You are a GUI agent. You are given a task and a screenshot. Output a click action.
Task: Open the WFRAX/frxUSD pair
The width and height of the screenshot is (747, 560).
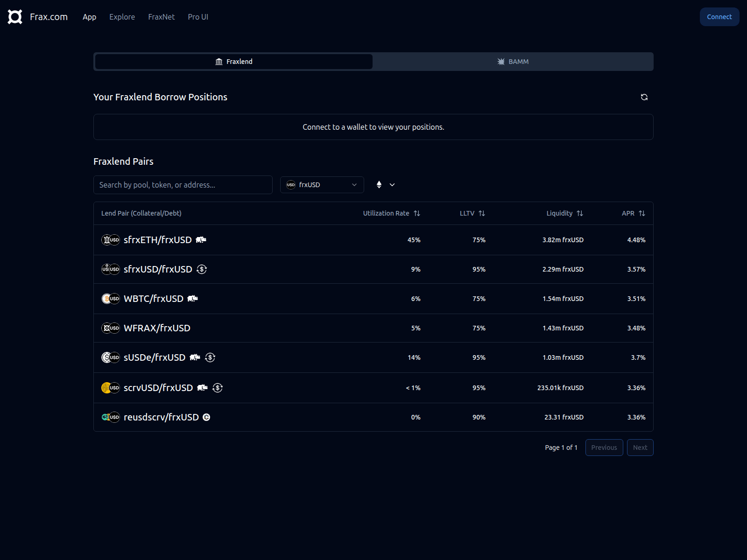click(x=373, y=328)
